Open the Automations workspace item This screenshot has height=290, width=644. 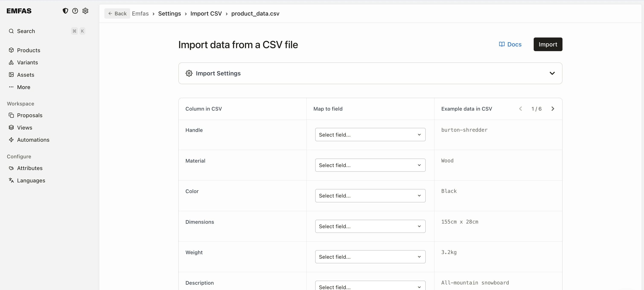(x=33, y=140)
